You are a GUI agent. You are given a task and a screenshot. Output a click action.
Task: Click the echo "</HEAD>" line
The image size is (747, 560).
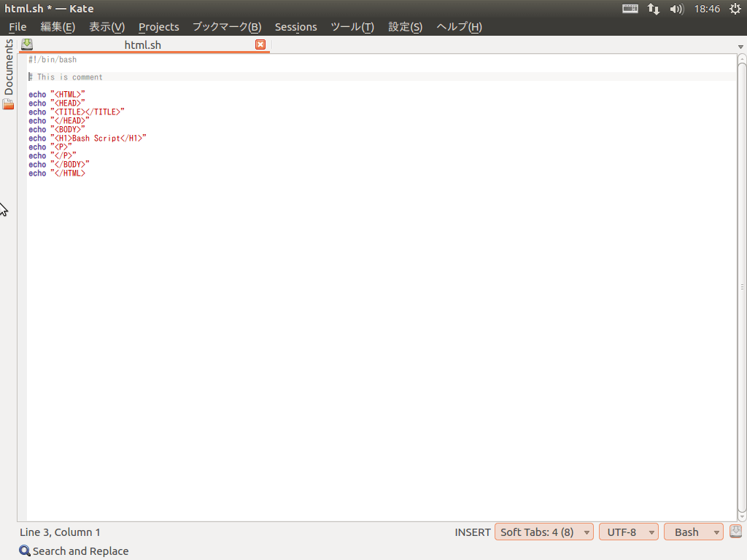click(58, 121)
